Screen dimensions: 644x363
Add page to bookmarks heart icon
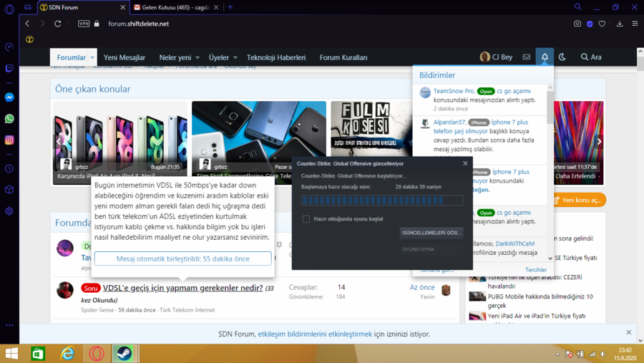[602, 24]
